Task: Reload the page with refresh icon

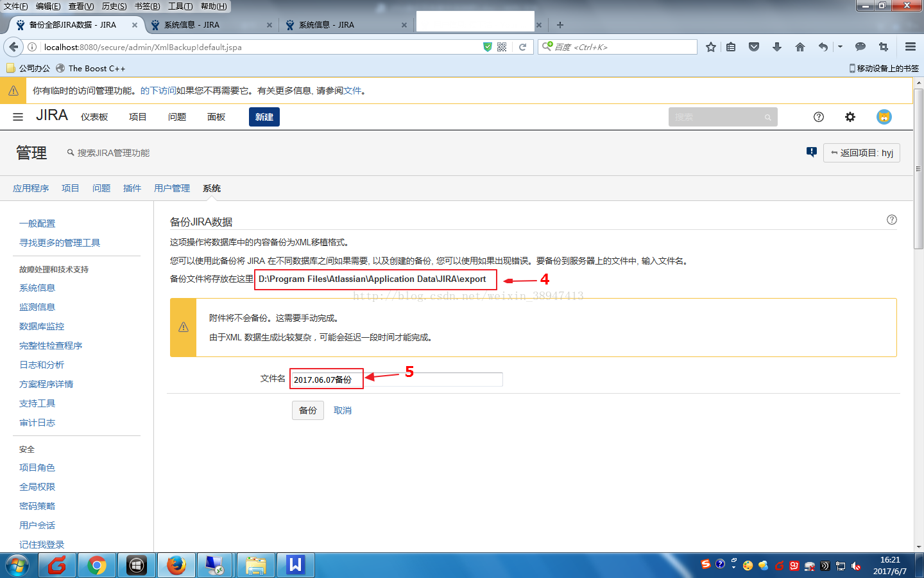Action: pos(522,47)
